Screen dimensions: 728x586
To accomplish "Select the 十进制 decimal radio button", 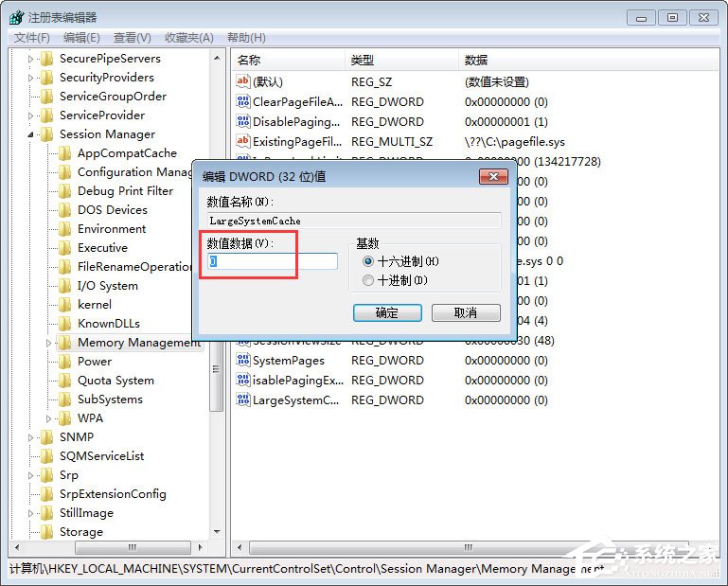I will pyautogui.click(x=368, y=280).
